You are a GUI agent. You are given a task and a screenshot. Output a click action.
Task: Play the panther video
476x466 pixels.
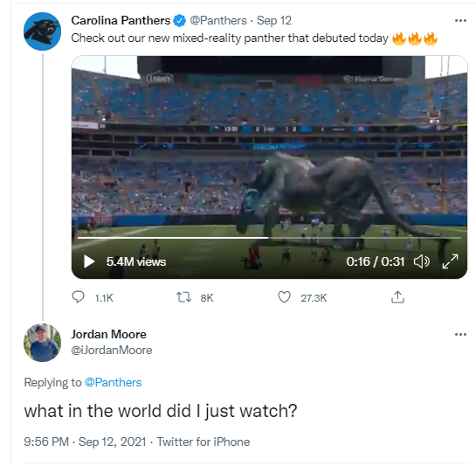click(x=89, y=261)
